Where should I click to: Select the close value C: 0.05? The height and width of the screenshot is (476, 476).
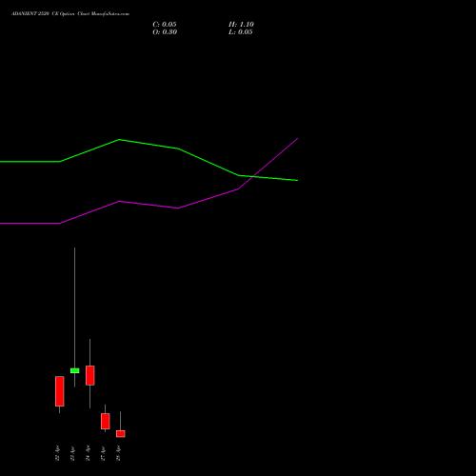(165, 25)
